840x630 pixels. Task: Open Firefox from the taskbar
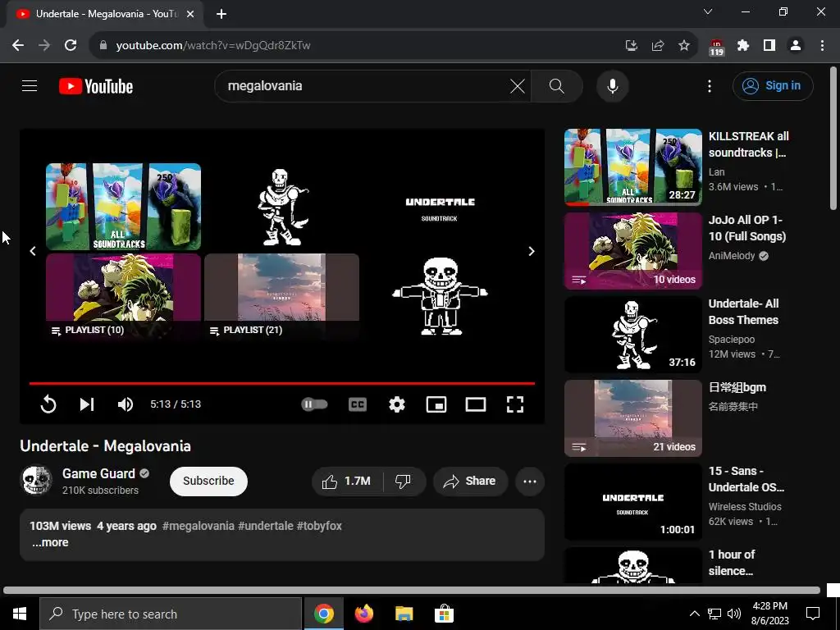coord(363,614)
